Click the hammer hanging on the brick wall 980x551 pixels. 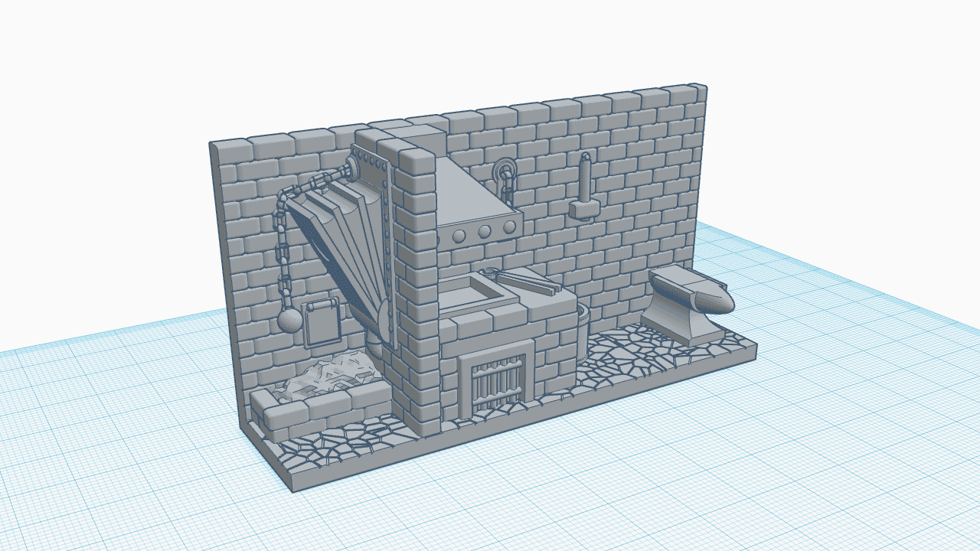point(586,187)
